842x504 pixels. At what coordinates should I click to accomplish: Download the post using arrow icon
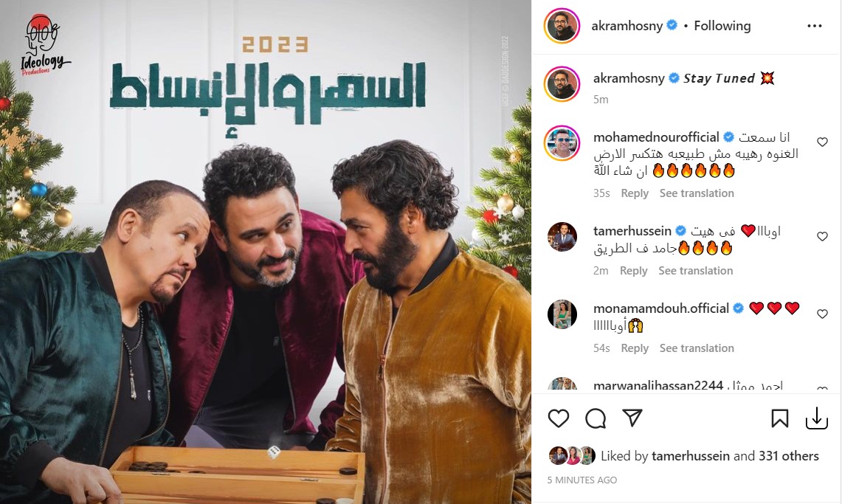tap(817, 418)
